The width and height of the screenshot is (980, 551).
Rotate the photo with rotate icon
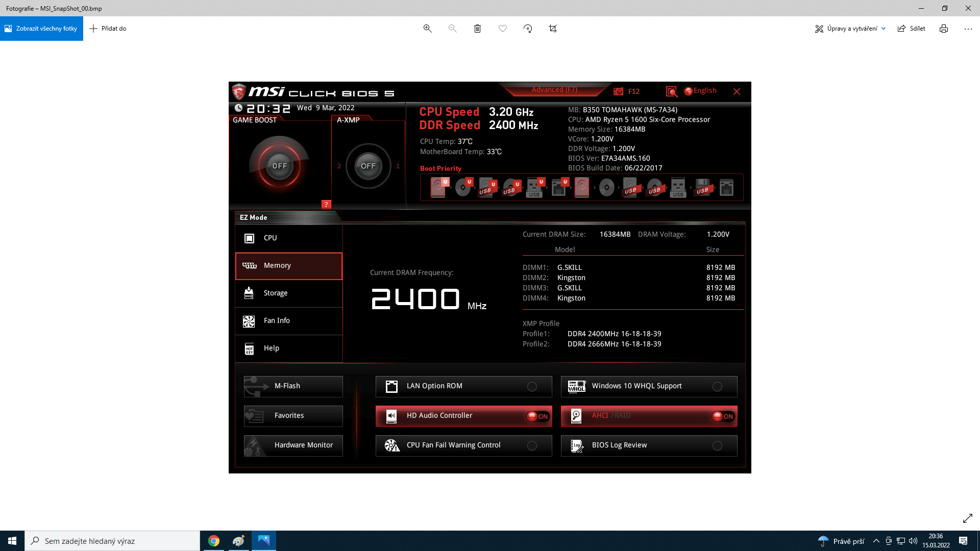coord(528,29)
